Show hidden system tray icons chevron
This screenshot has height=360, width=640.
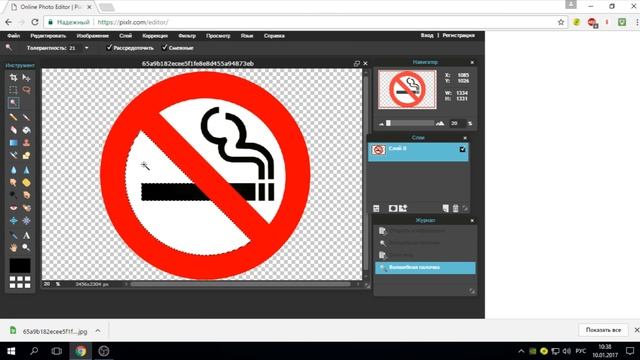pos(521,351)
